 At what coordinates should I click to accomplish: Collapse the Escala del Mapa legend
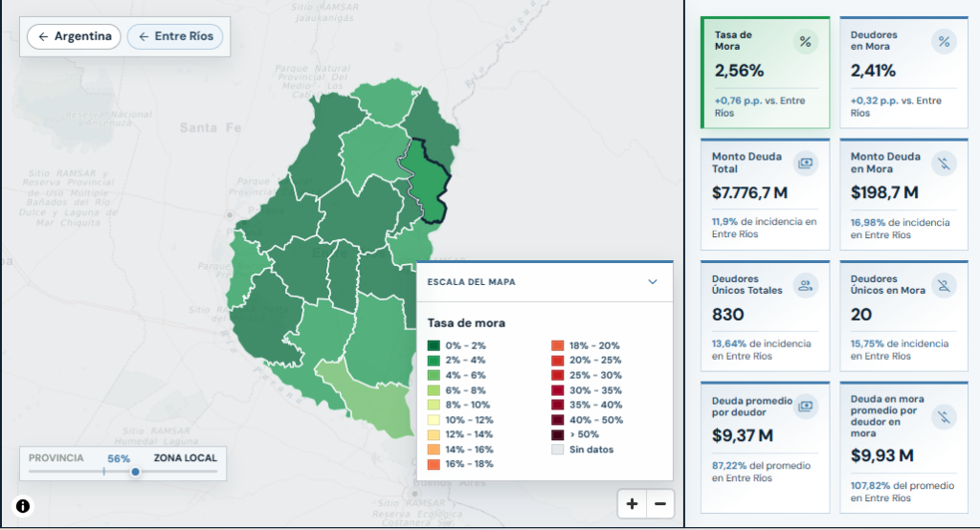653,282
